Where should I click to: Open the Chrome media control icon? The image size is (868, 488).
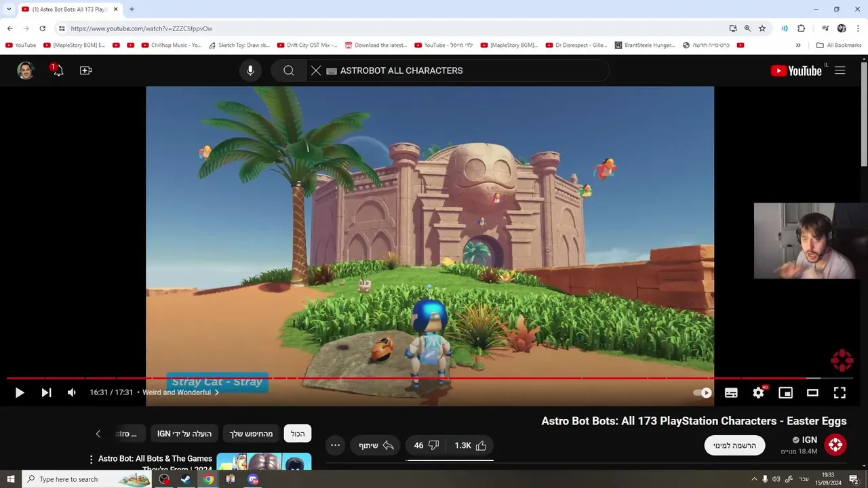click(x=825, y=28)
